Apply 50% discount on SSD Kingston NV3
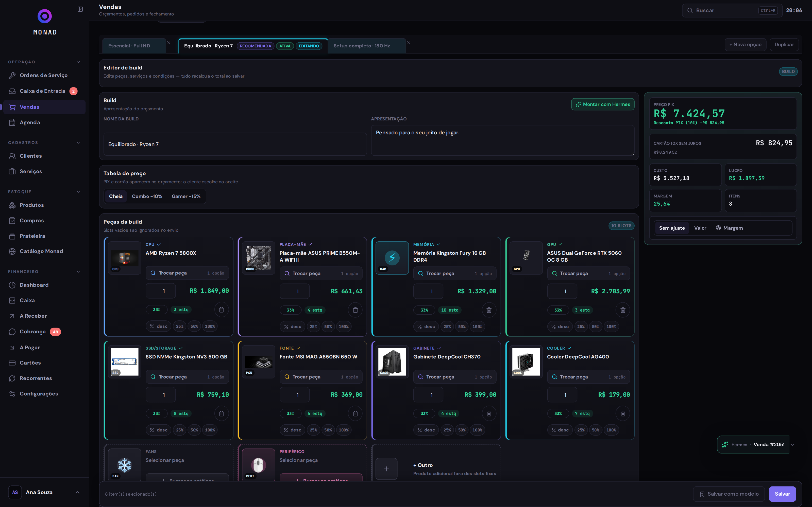This screenshot has height=507, width=812. point(194,430)
